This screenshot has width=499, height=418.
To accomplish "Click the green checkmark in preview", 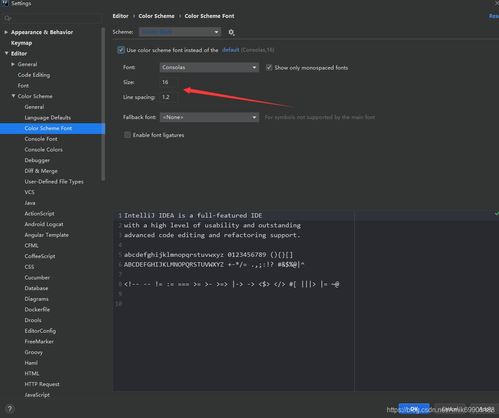I will (x=496, y=213).
